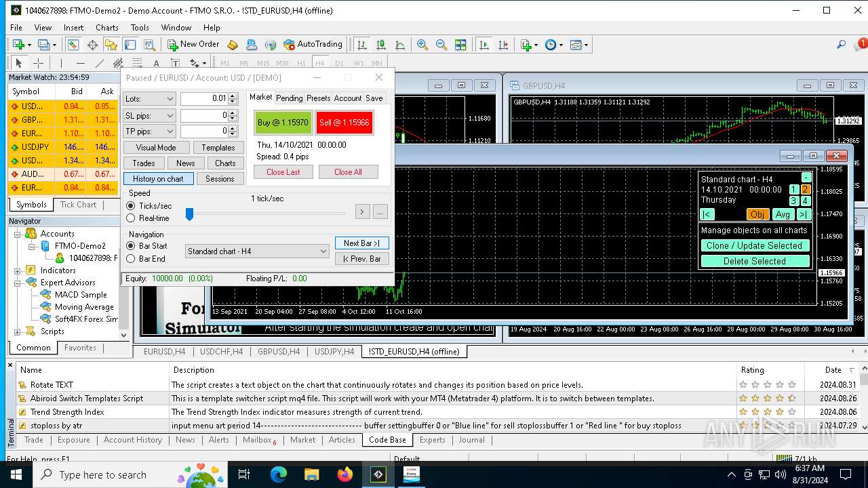Switch to candlestick chart icon

click(381, 45)
